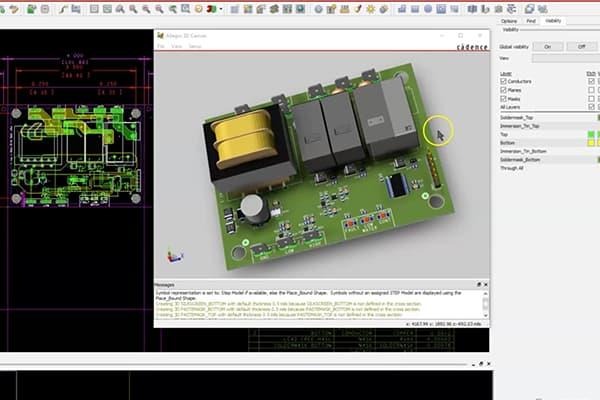
Task: Select the Add Connect routing tool icon
Action: click(63, 9)
